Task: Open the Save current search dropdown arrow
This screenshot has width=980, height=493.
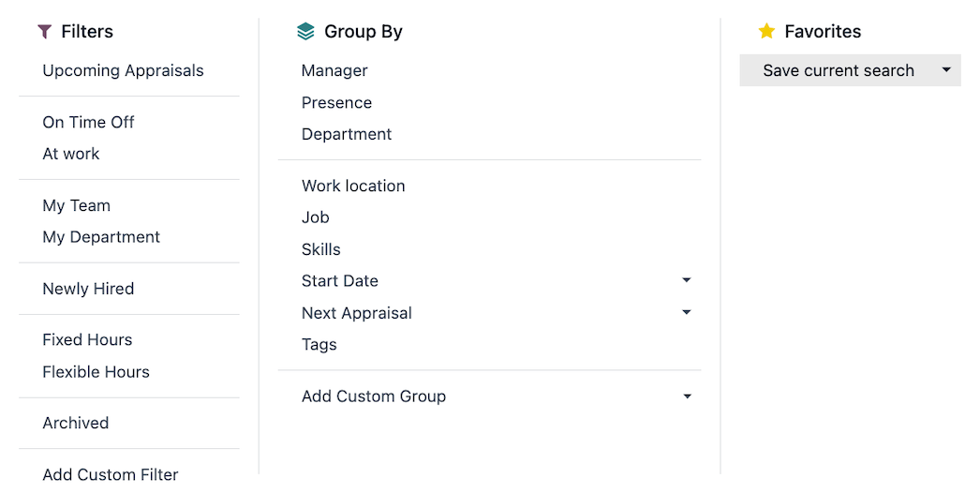Action: click(945, 70)
